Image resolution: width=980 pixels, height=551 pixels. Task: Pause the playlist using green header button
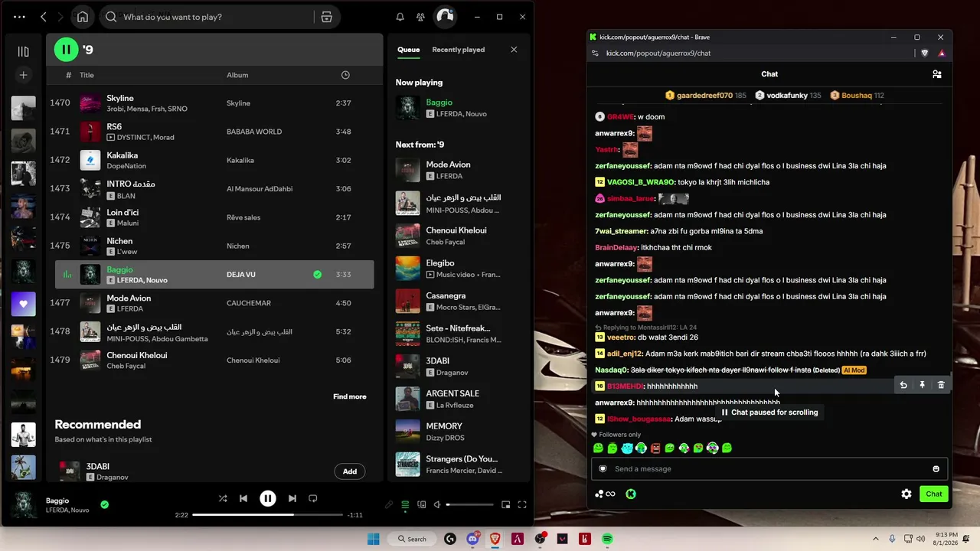pyautogui.click(x=66, y=50)
